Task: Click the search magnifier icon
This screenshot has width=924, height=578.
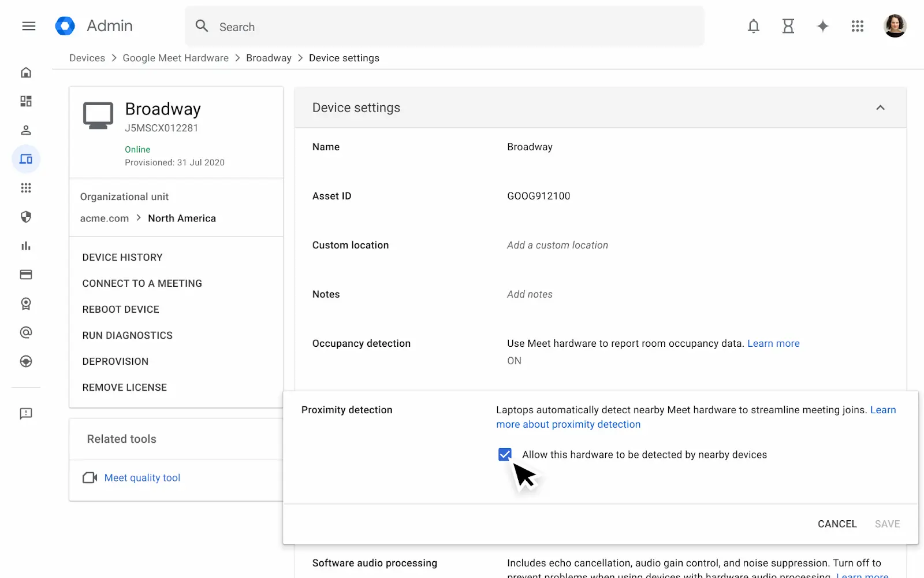Action: (202, 26)
